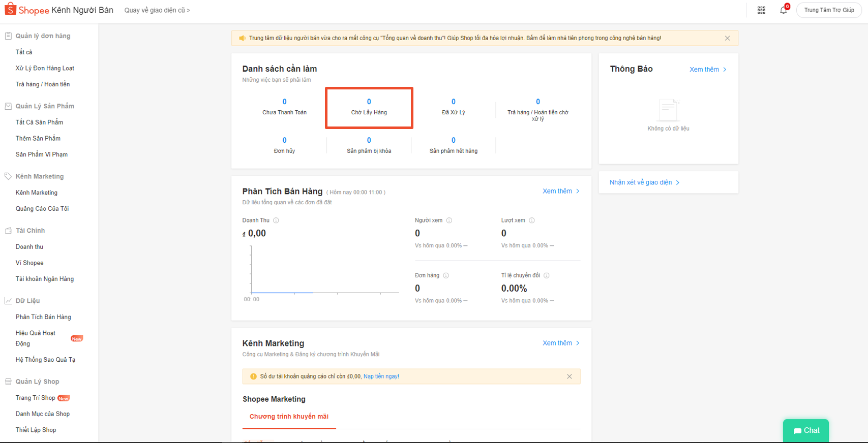Open Ví Shopee in sidebar
Image resolution: width=868 pixels, height=443 pixels.
point(29,263)
